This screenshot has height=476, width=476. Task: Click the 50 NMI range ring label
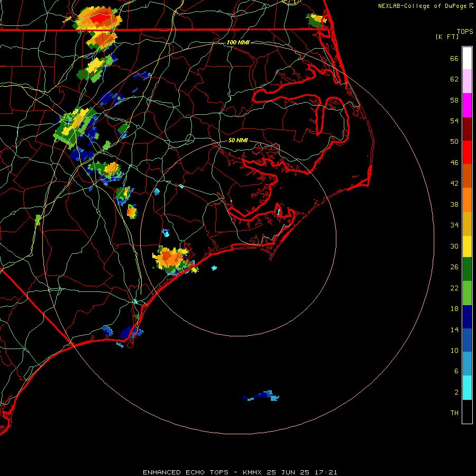click(238, 140)
